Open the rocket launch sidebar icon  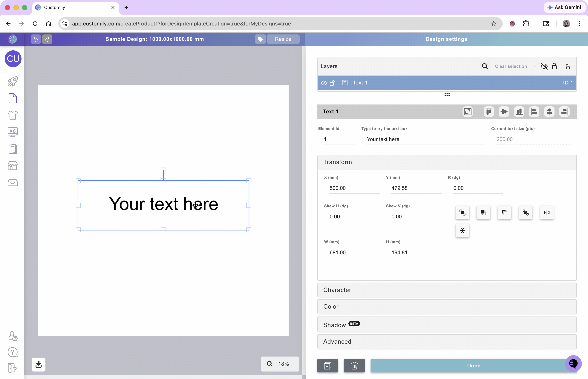(x=13, y=81)
